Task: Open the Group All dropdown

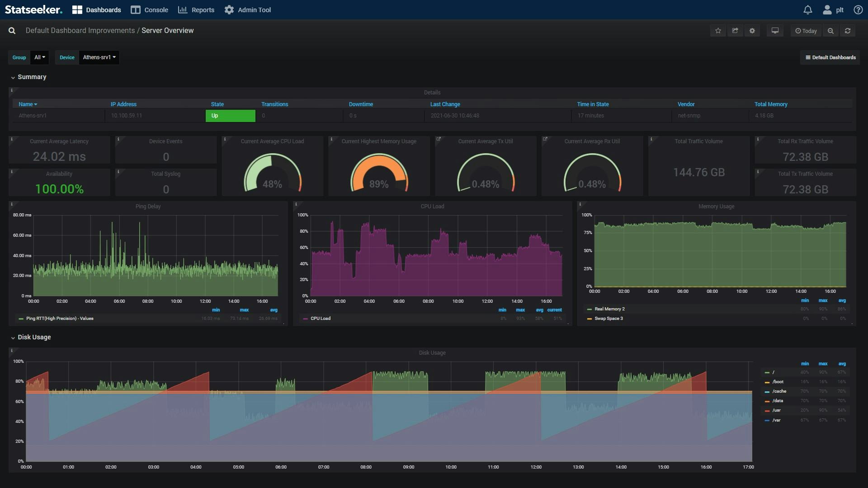Action: tap(40, 57)
